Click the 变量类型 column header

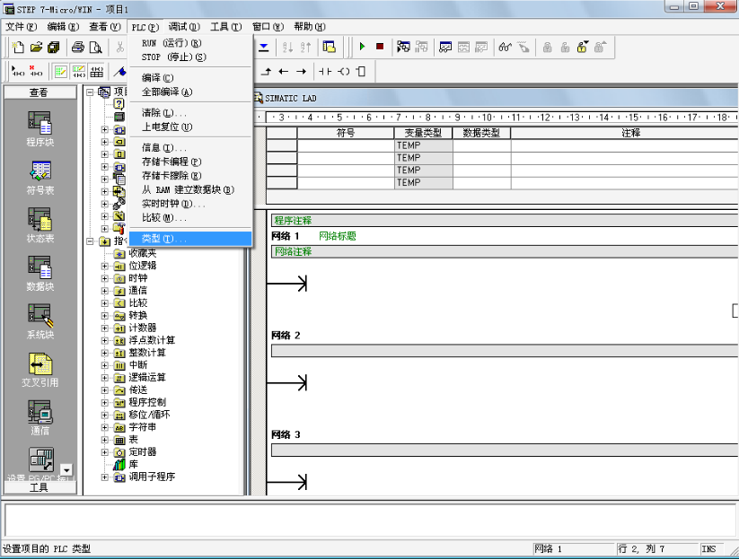tap(423, 133)
